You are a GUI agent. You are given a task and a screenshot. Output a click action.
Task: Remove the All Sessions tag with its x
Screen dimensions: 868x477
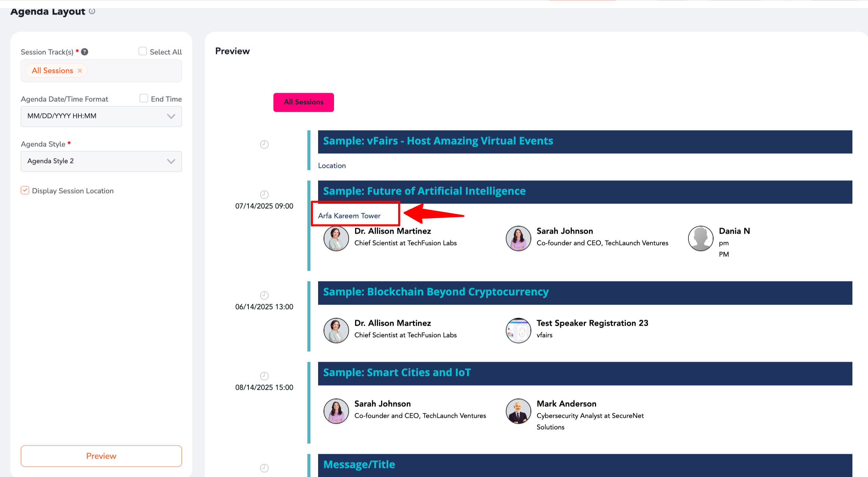coord(80,71)
